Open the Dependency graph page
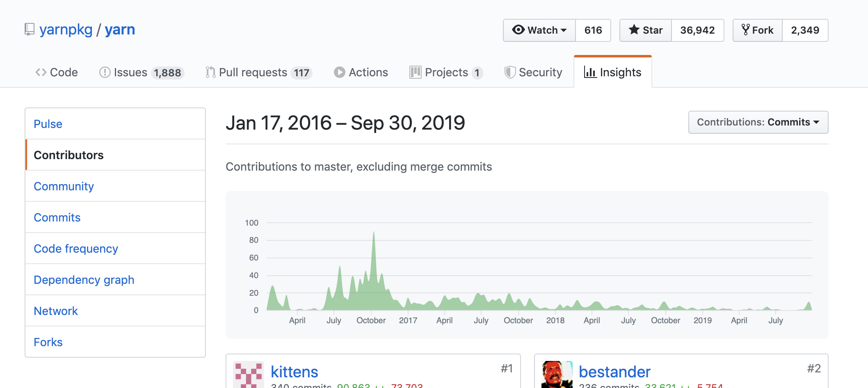Screen dimensions: 868x388 pyautogui.click(x=84, y=280)
